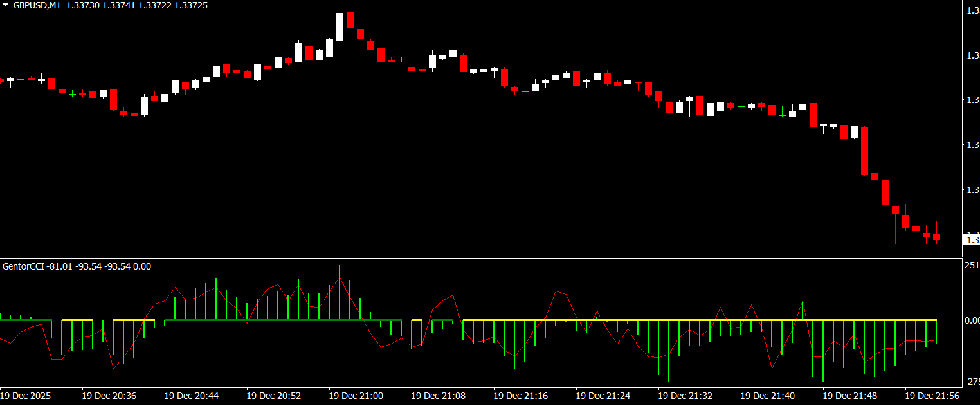Screen dimensions: 980x406
Task: Select the 19 Dec 20:44 time label
Action: [190, 396]
